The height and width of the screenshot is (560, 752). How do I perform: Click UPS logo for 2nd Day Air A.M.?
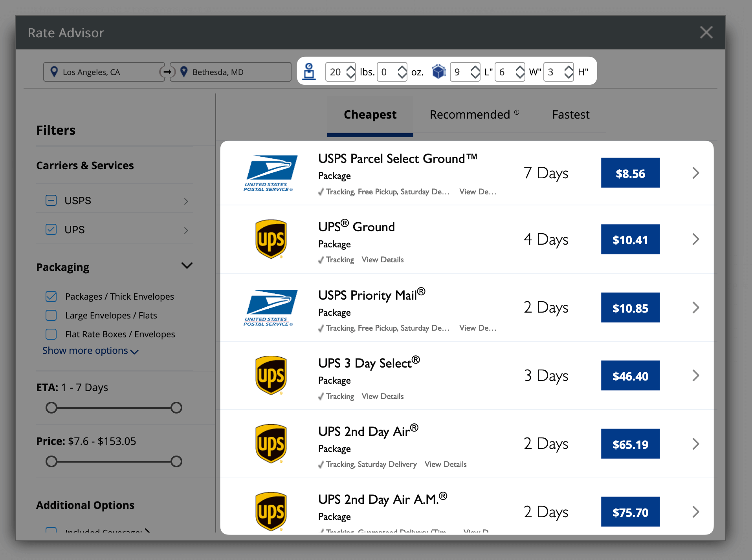tap(271, 512)
